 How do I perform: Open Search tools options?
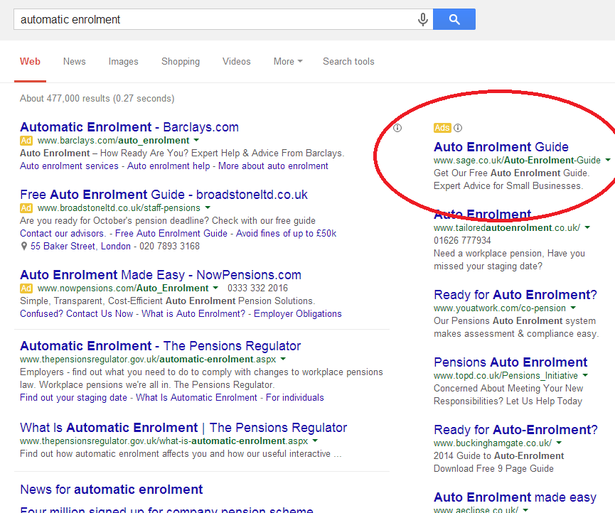[348, 62]
